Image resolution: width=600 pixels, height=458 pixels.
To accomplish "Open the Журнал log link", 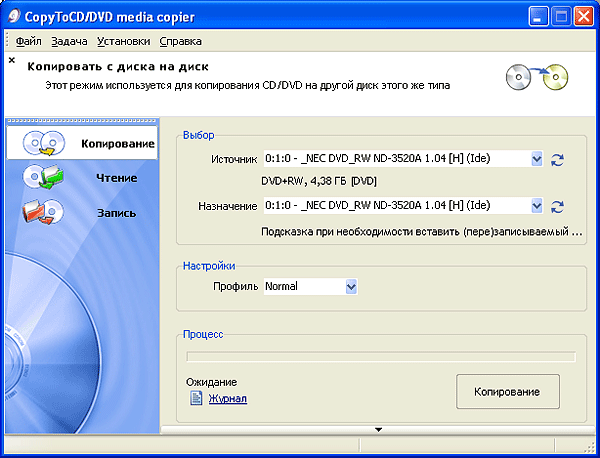I will coord(228,399).
